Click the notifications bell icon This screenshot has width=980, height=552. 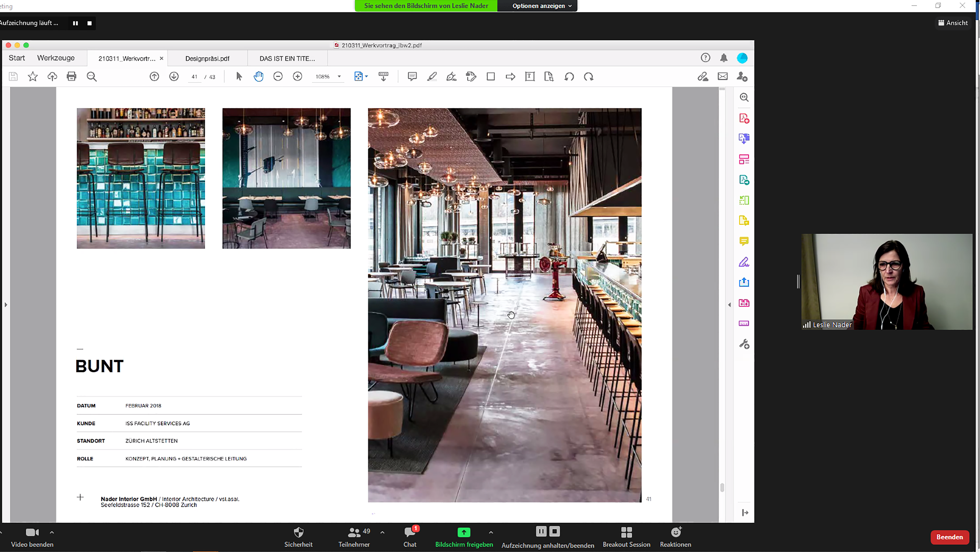point(724,58)
